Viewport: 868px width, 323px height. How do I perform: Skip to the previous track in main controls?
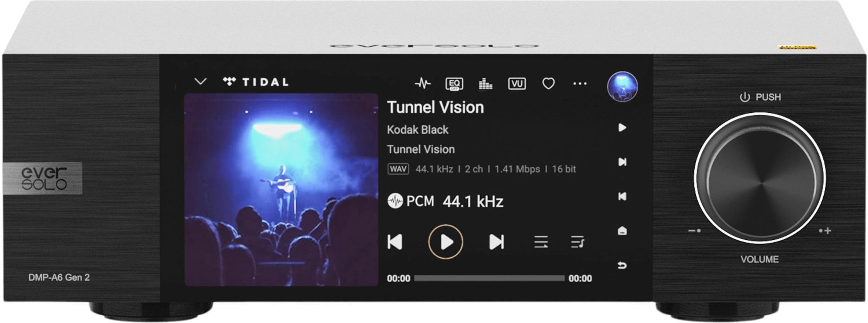click(x=395, y=242)
